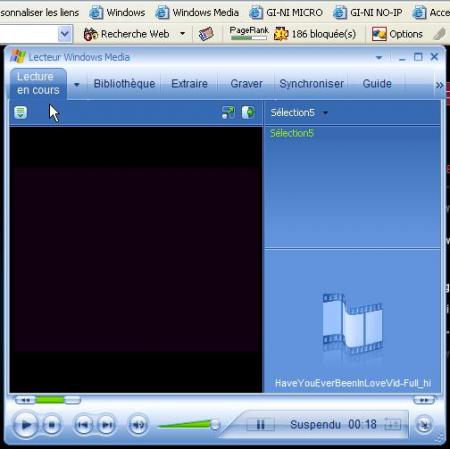Viewport: 450px width, 449px height.
Task: Open the Guide tab
Action: click(x=377, y=84)
